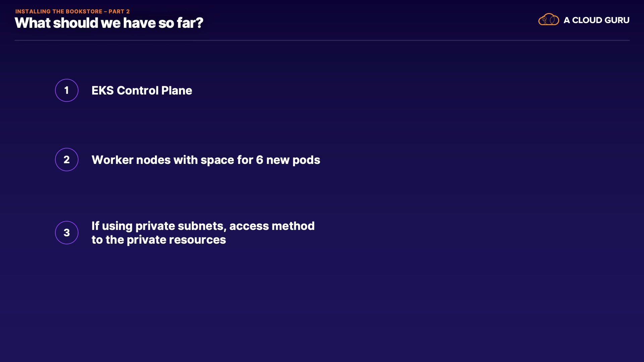
Task: Click the number 3 circle badge
Action: [67, 233]
